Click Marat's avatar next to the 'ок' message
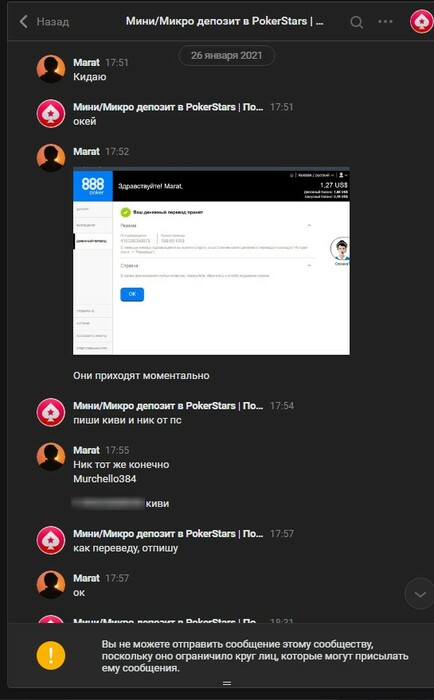This screenshot has width=434, height=700. pos(51,585)
